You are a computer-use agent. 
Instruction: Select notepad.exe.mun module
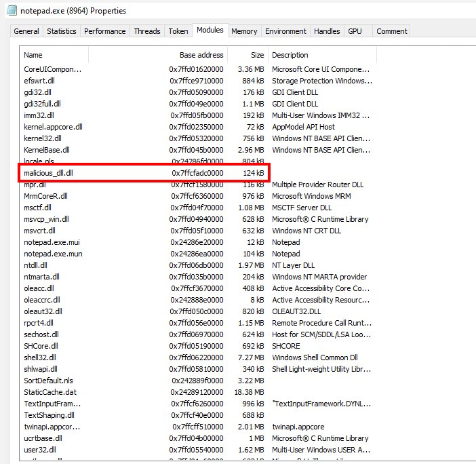point(197,254)
